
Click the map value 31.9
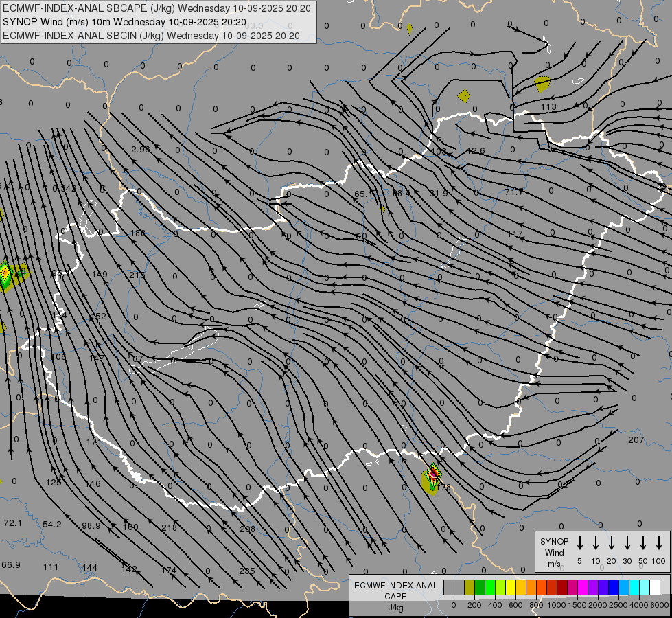coord(439,194)
